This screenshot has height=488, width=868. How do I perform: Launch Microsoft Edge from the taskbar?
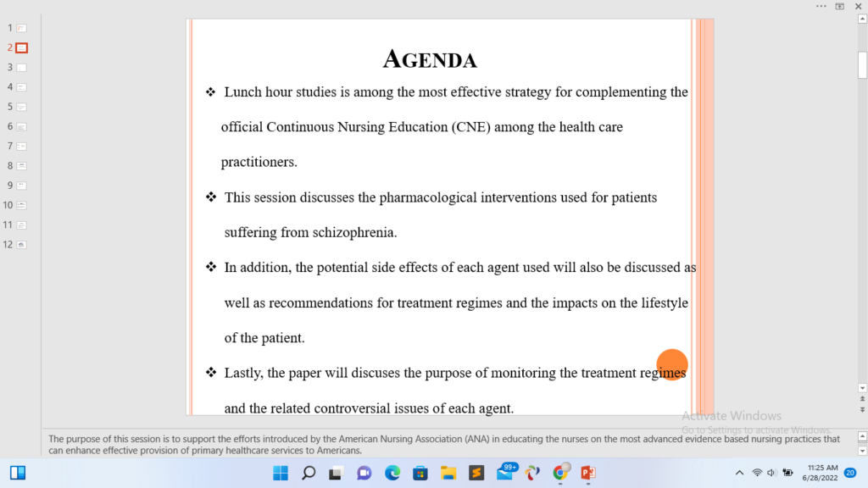pos(392,473)
